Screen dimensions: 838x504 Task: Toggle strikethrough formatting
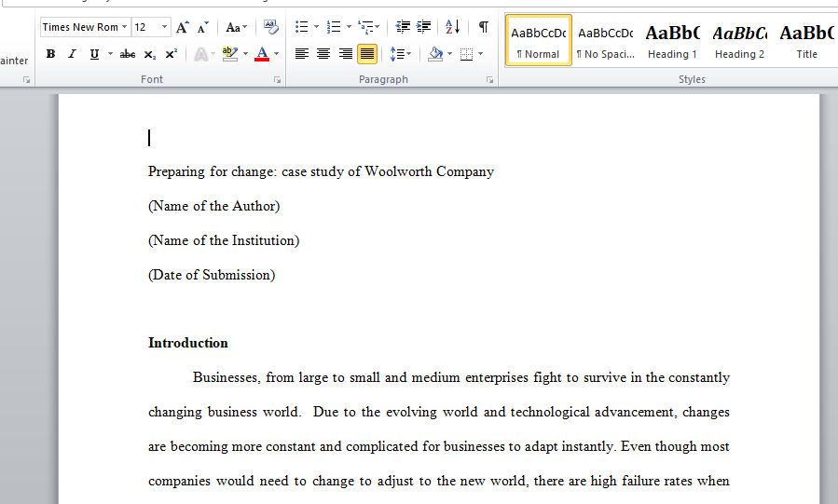pos(127,54)
